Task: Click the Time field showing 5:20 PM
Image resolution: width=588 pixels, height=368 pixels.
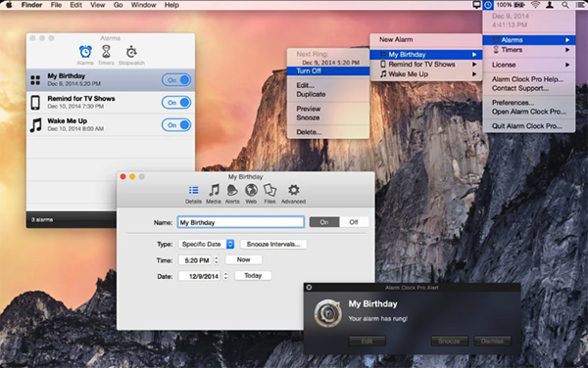Action: tap(196, 260)
